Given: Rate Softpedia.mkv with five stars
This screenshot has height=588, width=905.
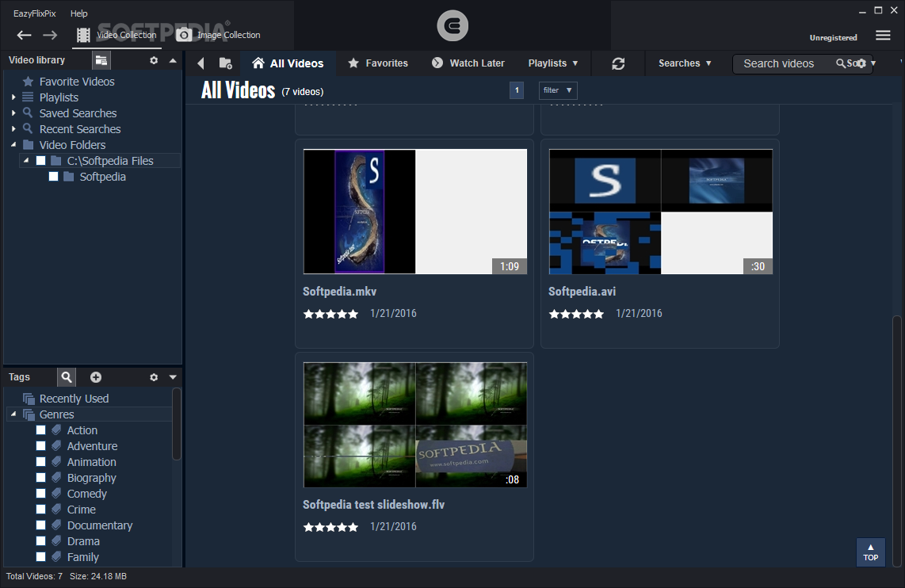Looking at the screenshot, I should point(330,314).
